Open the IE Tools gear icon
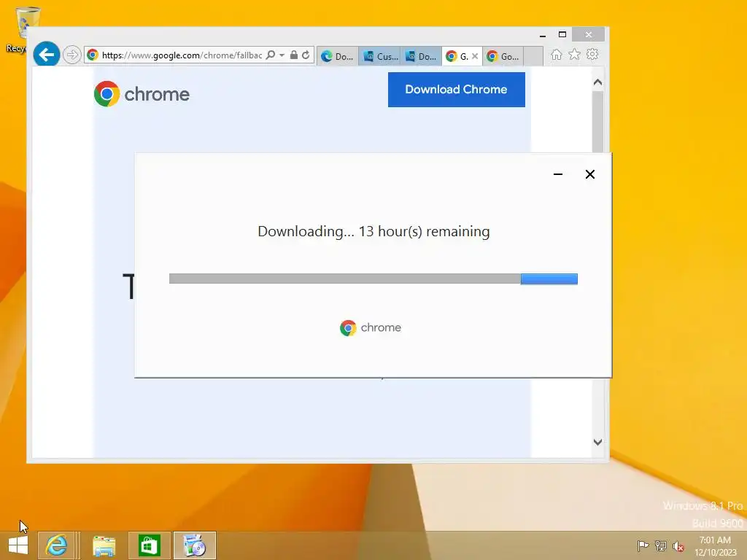The width and height of the screenshot is (747, 560). click(592, 54)
